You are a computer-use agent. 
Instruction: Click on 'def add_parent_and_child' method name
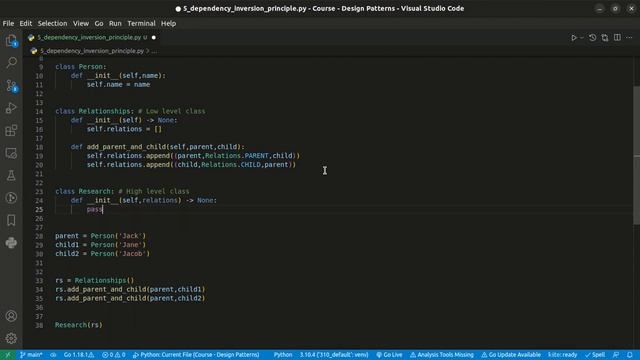coord(127,147)
